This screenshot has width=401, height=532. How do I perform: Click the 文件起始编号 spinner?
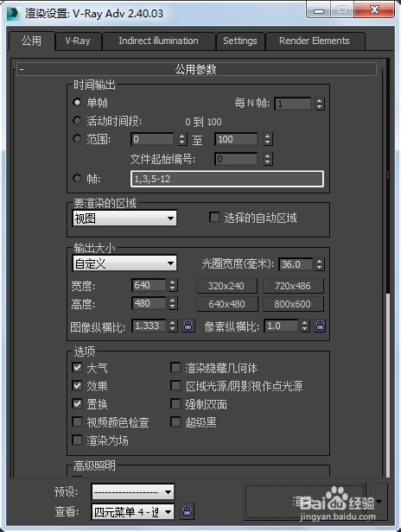268,159
